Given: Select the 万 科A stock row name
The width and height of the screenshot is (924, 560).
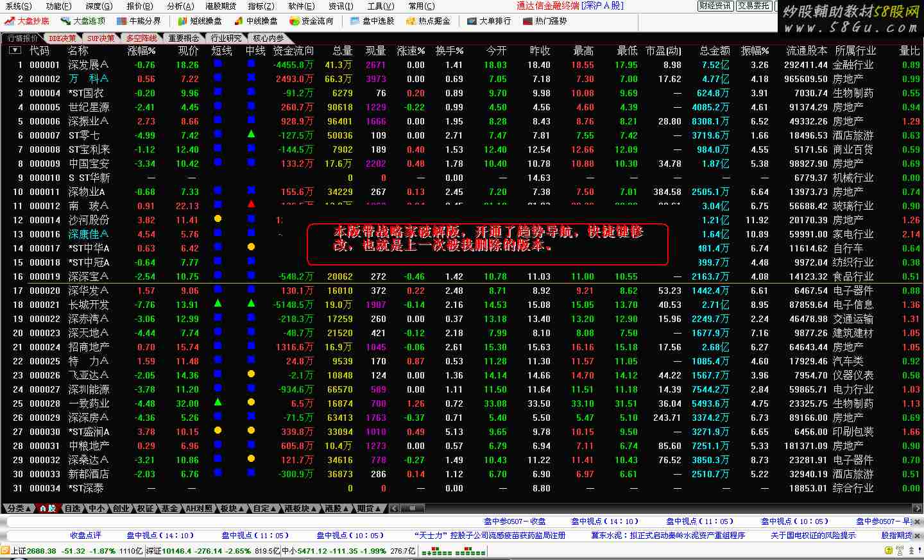Looking at the screenshot, I should (88, 78).
